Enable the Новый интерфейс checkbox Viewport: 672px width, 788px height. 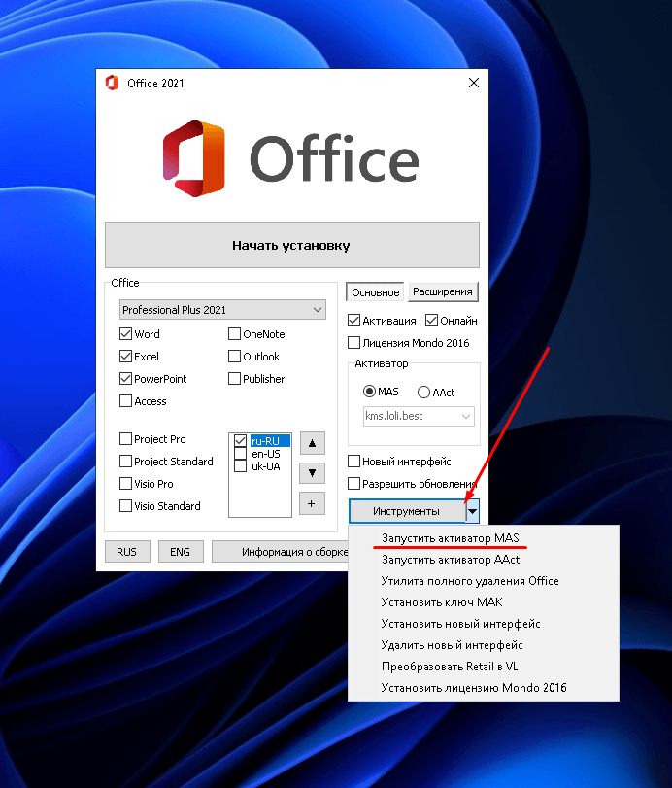pyautogui.click(x=353, y=461)
